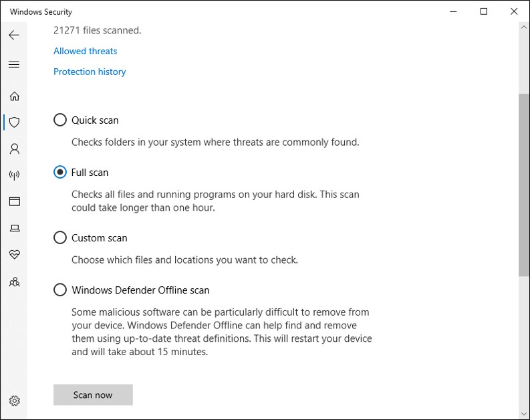Viewport: 530px width, 420px height.
Task: Open the Protection history link
Action: [x=90, y=72]
